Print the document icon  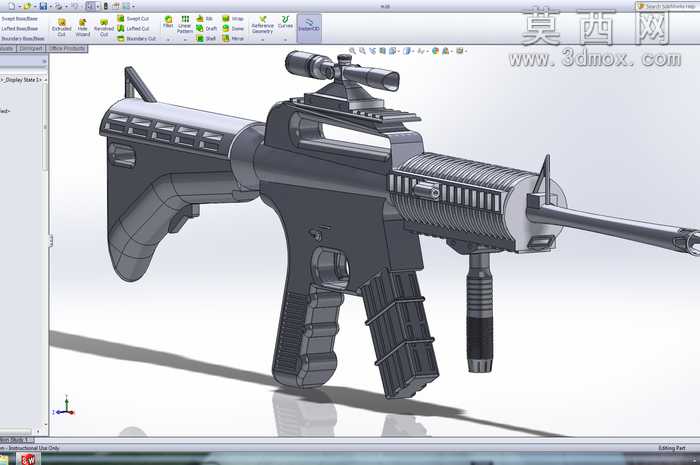58,6
